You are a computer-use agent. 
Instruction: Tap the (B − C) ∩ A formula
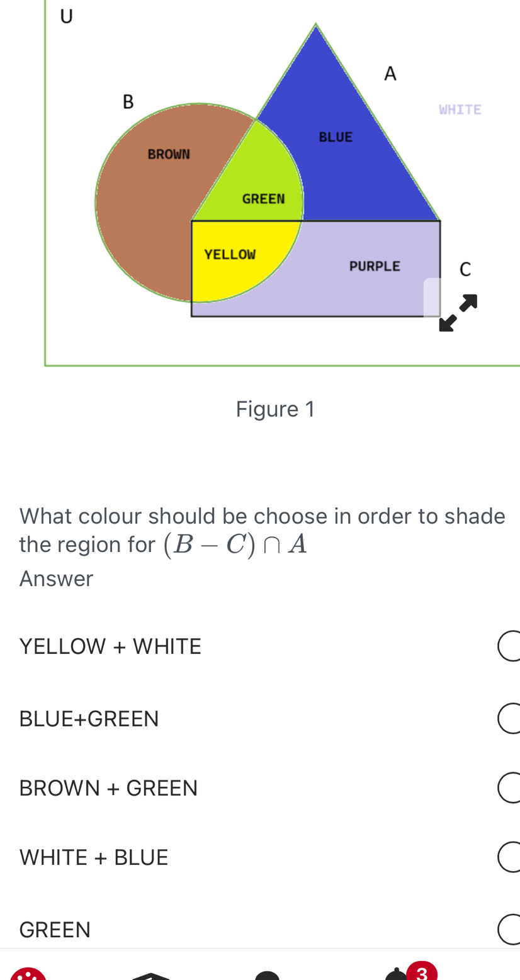click(x=235, y=544)
